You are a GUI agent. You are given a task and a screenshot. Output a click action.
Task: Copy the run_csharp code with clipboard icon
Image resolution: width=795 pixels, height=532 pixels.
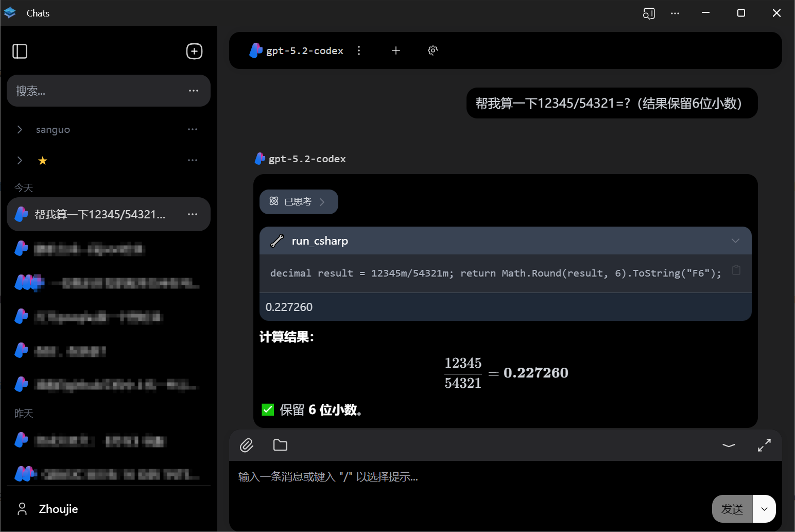pos(736,270)
